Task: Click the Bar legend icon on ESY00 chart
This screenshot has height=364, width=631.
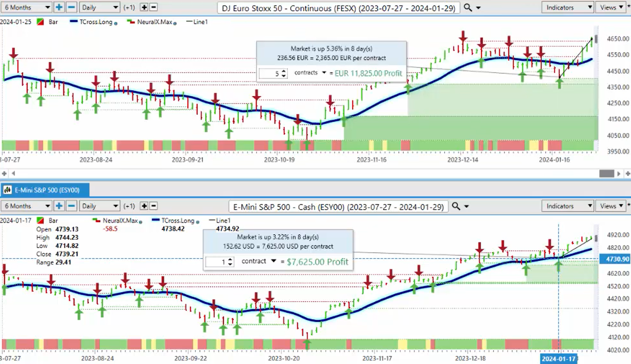Action: pos(40,220)
